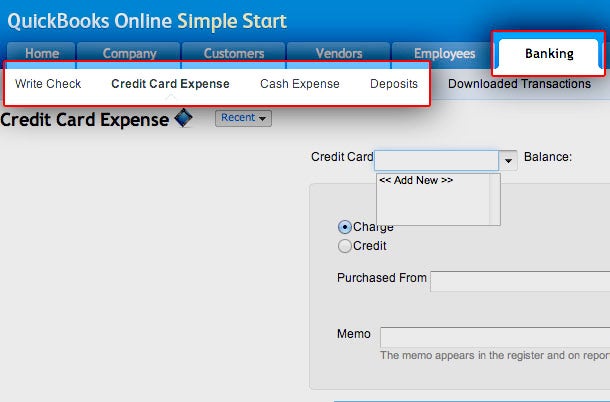Viewport: 610px width, 402px height.
Task: Select the Charge radio button
Action: [x=345, y=227]
